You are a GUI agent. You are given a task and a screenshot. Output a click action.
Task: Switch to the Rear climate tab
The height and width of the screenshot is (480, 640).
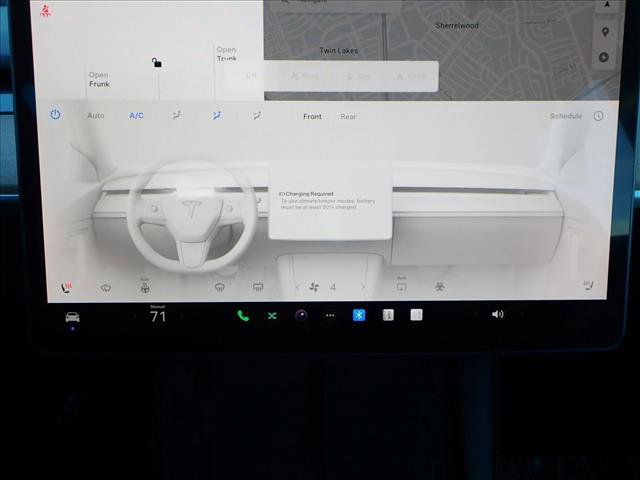[348, 117]
